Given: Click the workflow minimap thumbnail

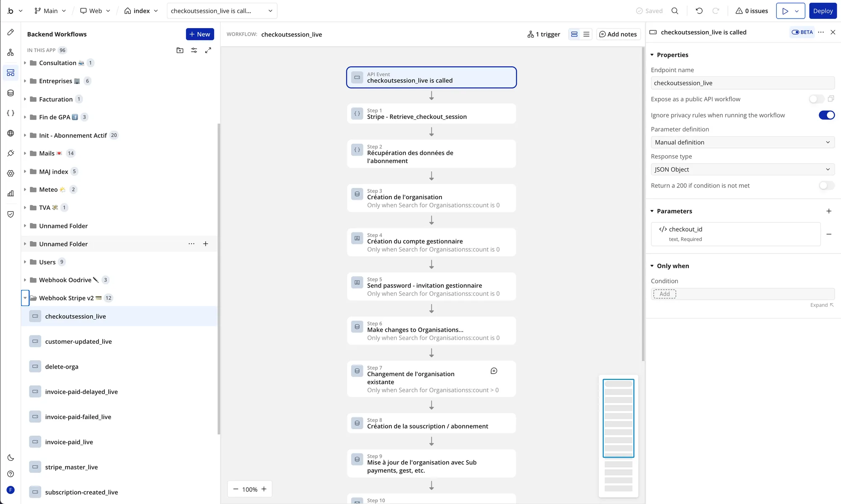Looking at the screenshot, I should tap(618, 435).
